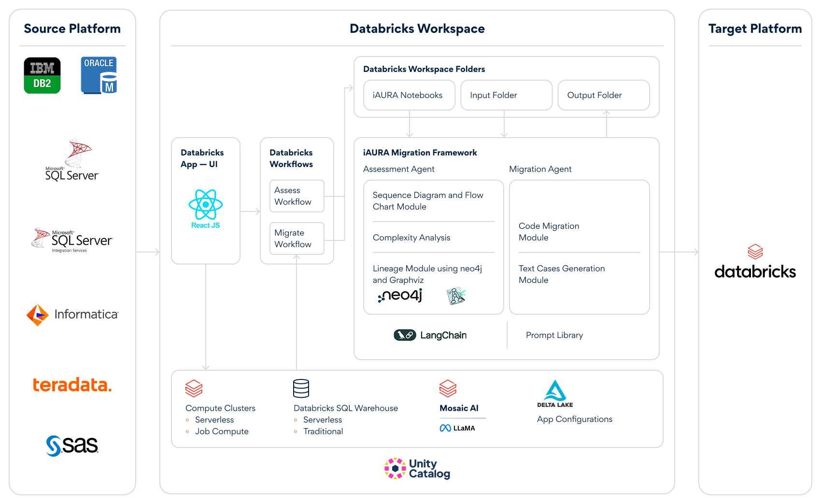This screenshot has height=504, width=821.
Task: Click the React JS atom icon
Action: click(x=206, y=205)
